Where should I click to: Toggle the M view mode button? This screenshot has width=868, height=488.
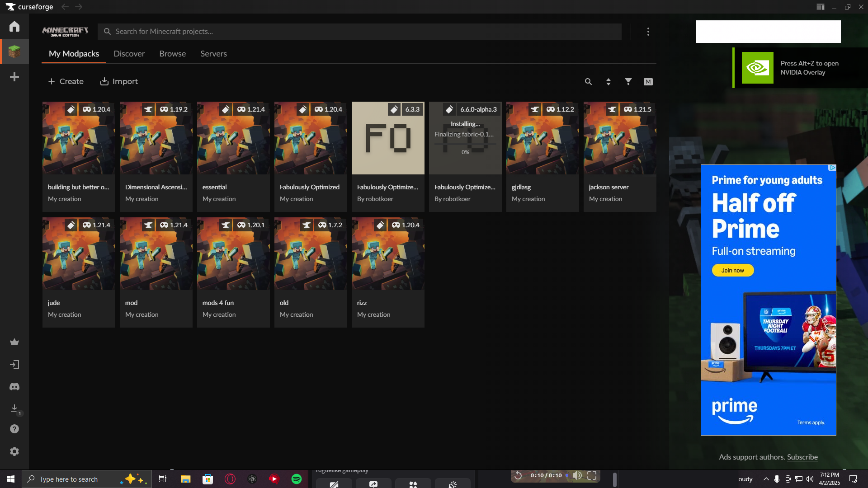[648, 82]
